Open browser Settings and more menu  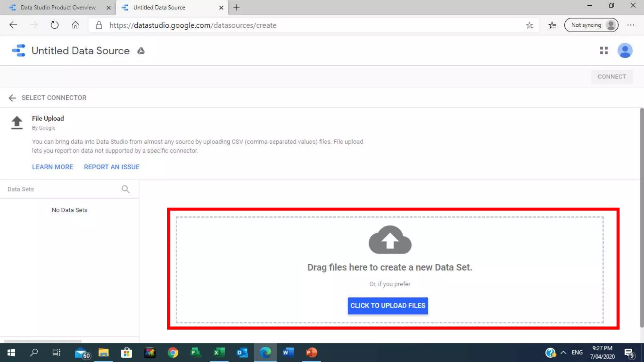click(630, 25)
